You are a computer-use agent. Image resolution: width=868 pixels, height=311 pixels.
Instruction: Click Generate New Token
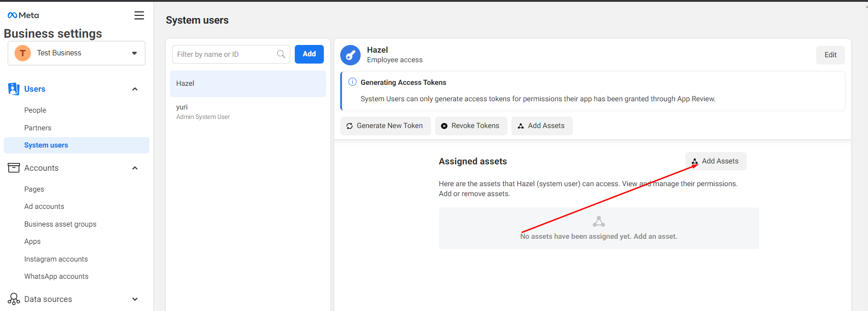tap(385, 126)
